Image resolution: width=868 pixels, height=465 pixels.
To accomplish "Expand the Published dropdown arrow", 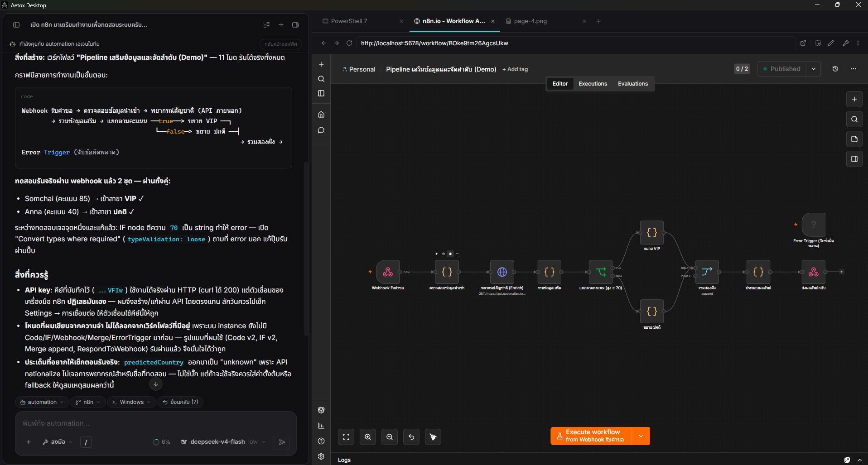I will pos(814,69).
